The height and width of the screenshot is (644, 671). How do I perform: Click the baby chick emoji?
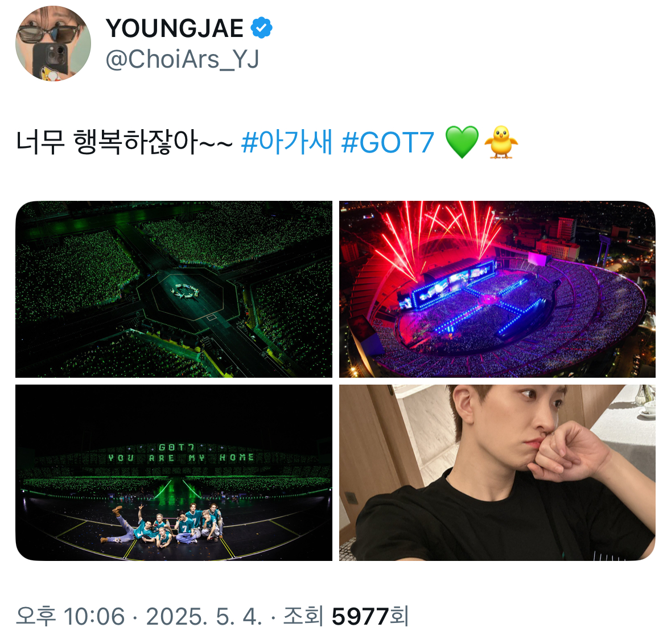(x=501, y=142)
